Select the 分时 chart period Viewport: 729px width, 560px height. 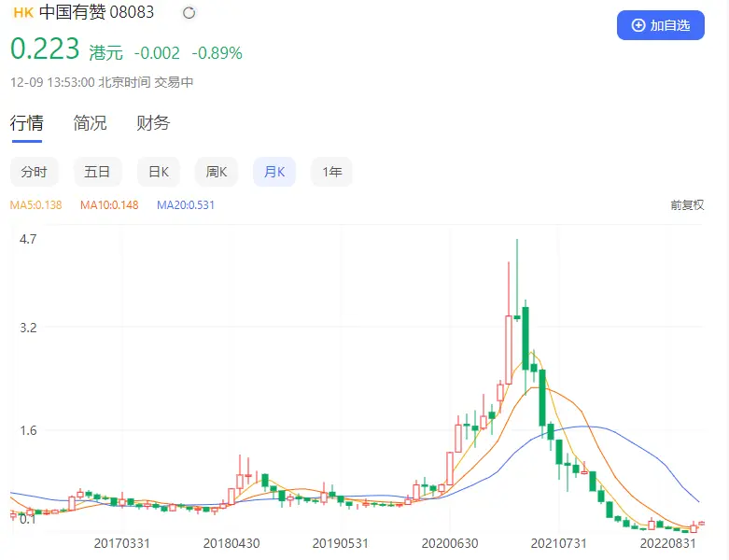pos(34,172)
